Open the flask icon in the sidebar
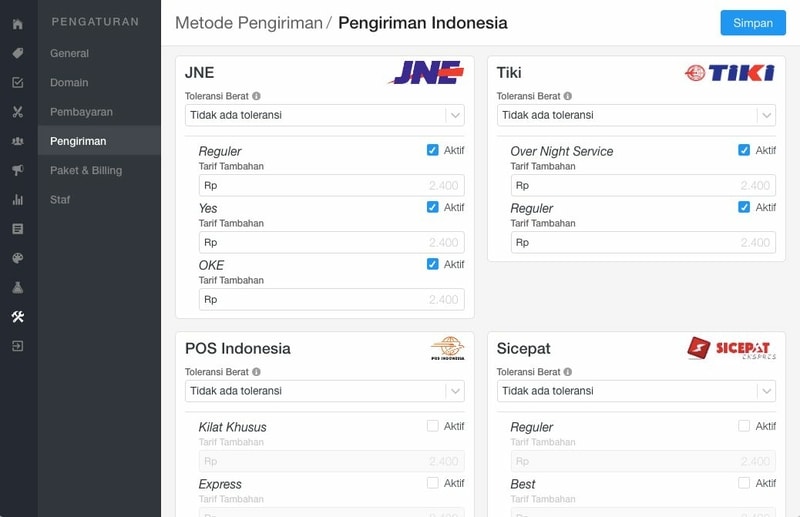Image resolution: width=800 pixels, height=517 pixels. click(x=18, y=288)
